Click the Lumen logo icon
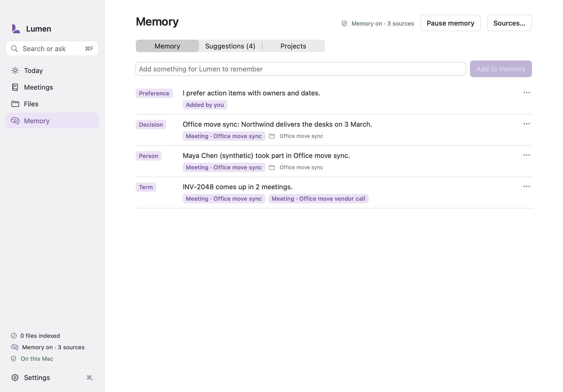This screenshot has width=563, height=392. tap(16, 29)
